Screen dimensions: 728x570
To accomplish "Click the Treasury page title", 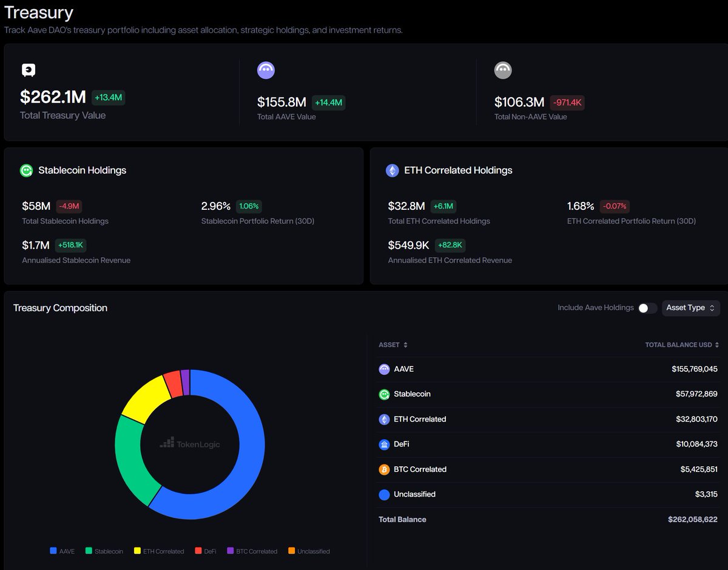I will click(39, 13).
